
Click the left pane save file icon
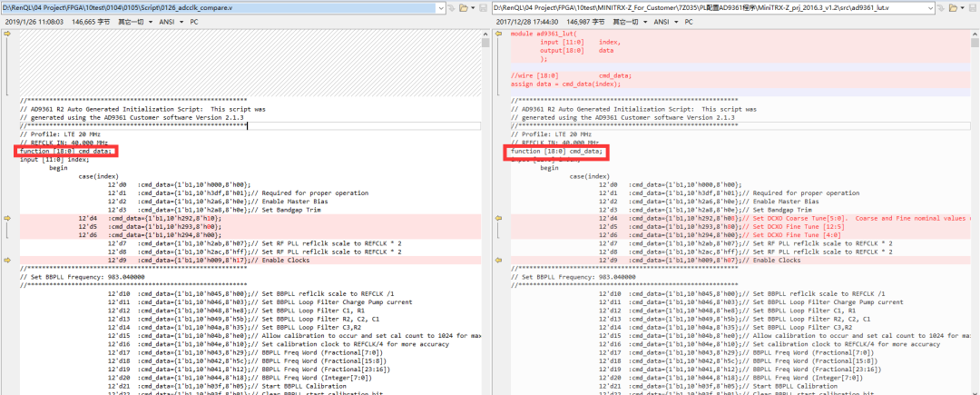click(x=481, y=7)
